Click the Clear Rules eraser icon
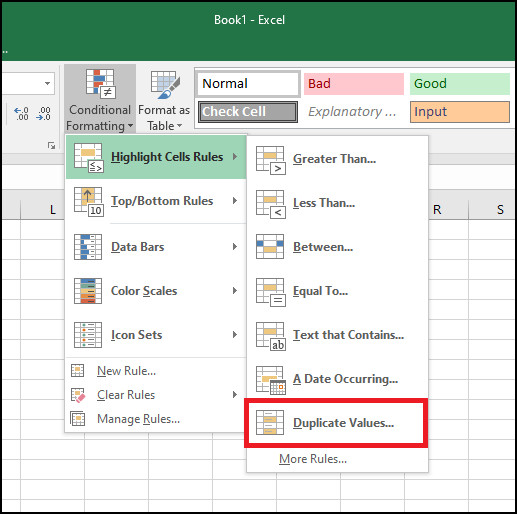 [78, 395]
